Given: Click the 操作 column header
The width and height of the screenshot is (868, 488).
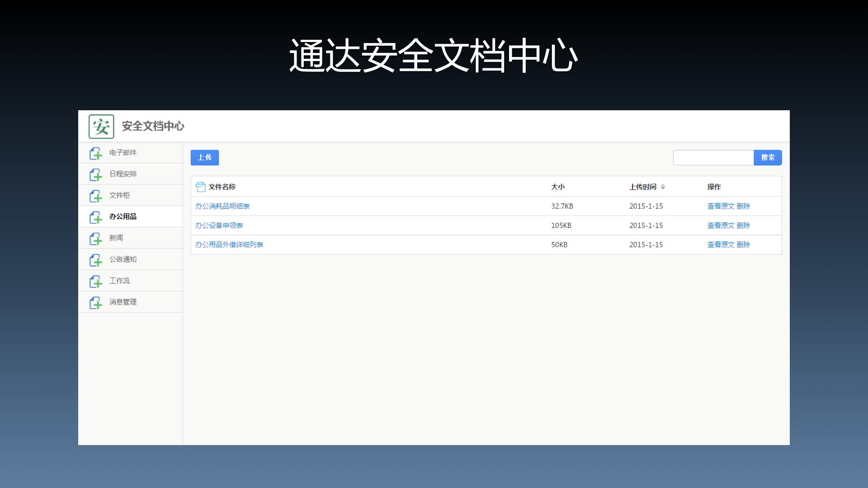Looking at the screenshot, I should (x=714, y=187).
